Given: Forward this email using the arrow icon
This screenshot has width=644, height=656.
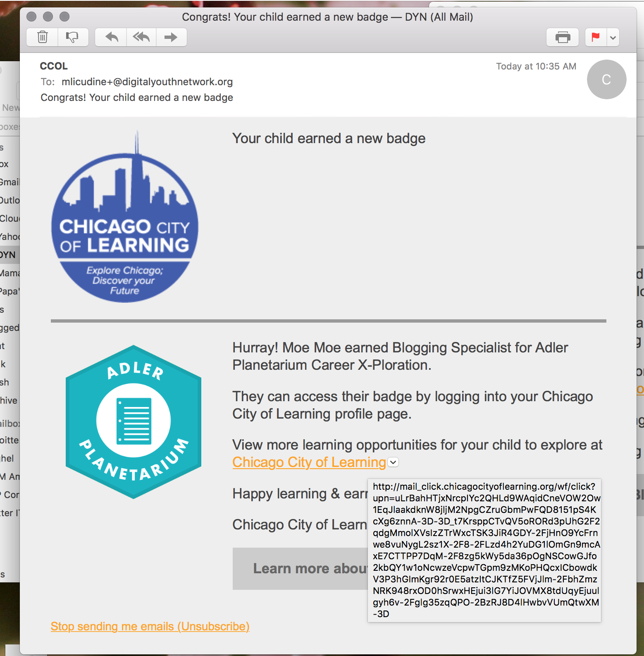Looking at the screenshot, I should [171, 37].
